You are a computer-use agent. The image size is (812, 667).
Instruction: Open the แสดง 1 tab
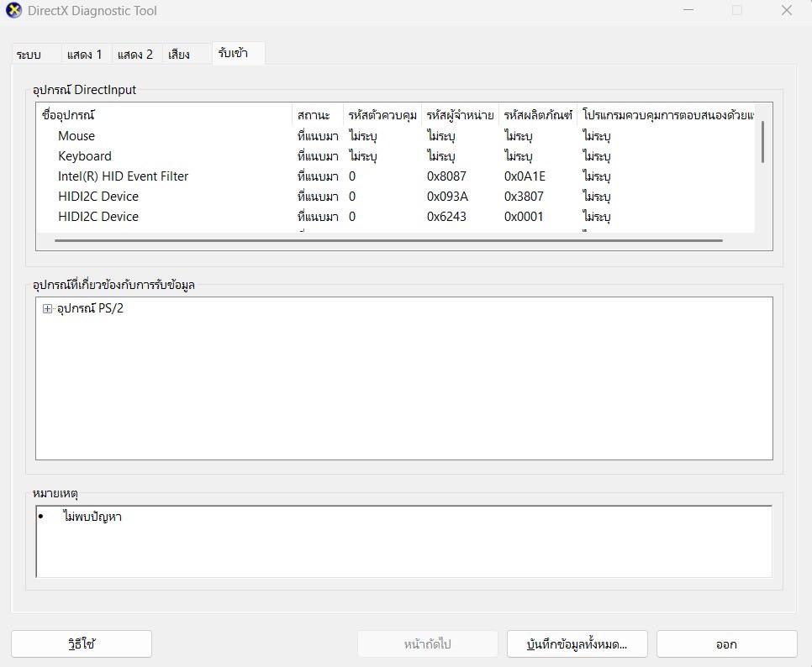pyautogui.click(x=84, y=55)
